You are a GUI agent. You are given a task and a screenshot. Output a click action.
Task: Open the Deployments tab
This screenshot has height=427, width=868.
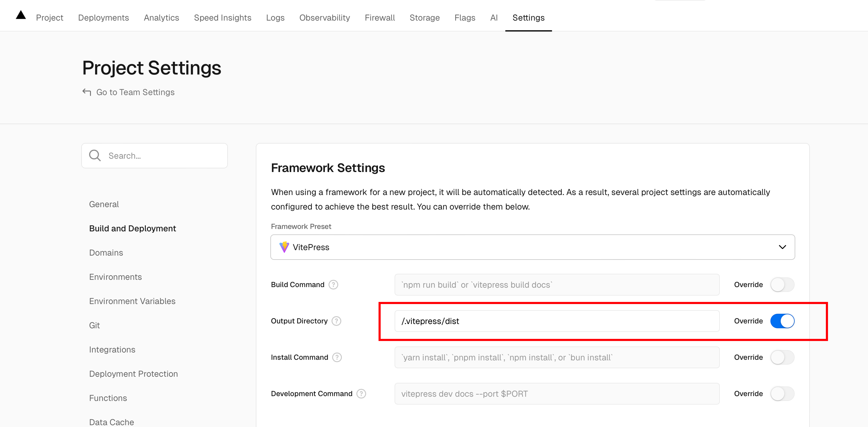click(x=103, y=18)
